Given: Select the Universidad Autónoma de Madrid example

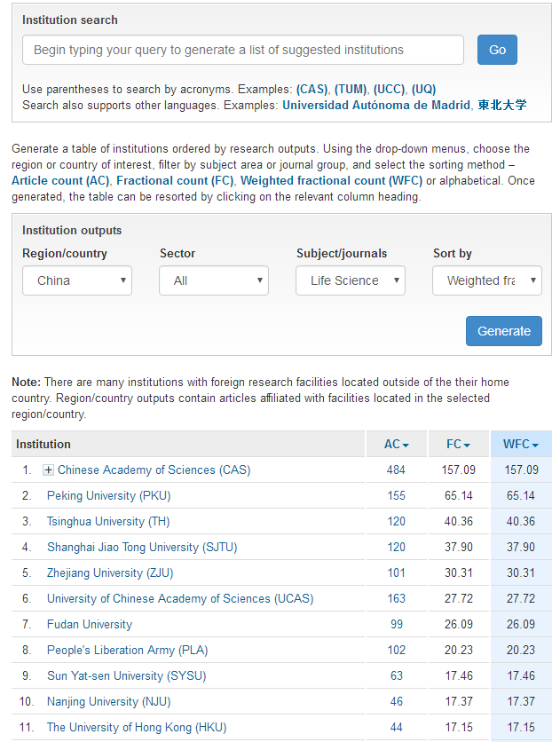Looking at the screenshot, I should point(375,105).
